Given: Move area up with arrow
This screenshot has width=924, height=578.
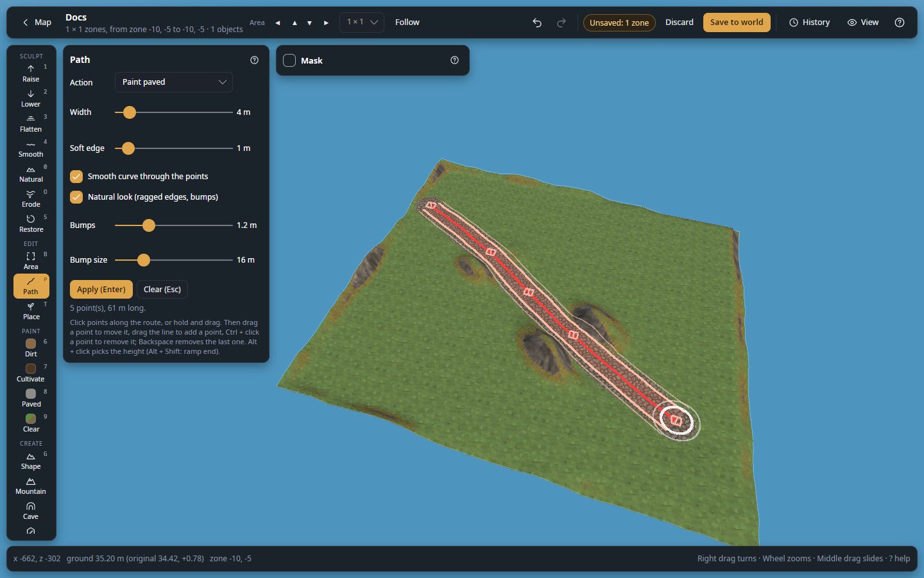Looking at the screenshot, I should [295, 22].
